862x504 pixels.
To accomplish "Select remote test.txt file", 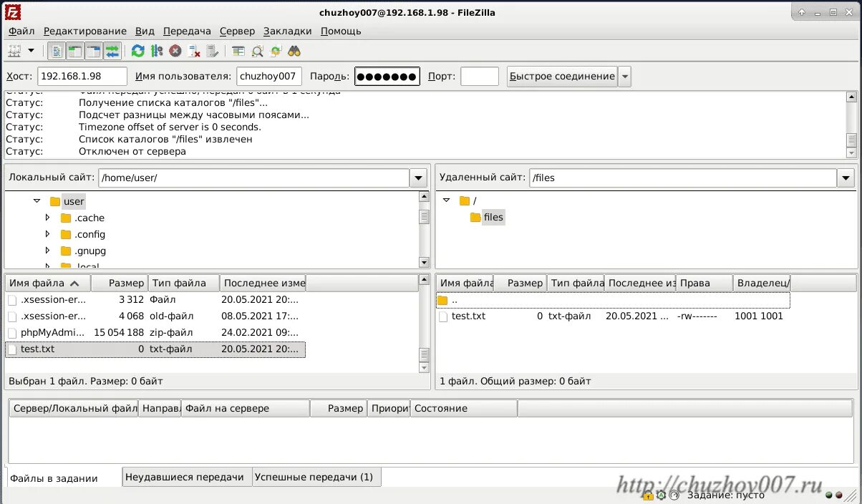I will click(613, 316).
